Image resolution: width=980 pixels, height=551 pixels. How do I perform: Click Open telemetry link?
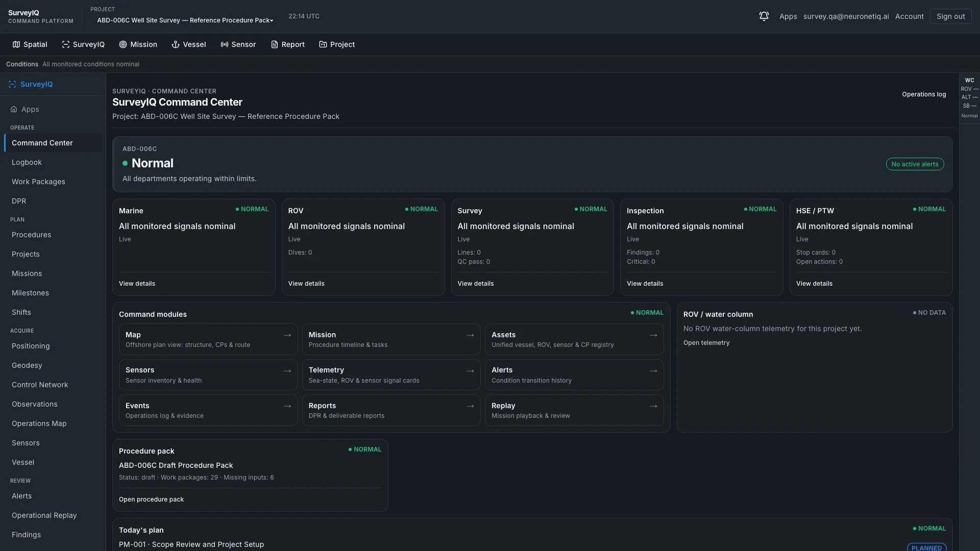click(706, 343)
